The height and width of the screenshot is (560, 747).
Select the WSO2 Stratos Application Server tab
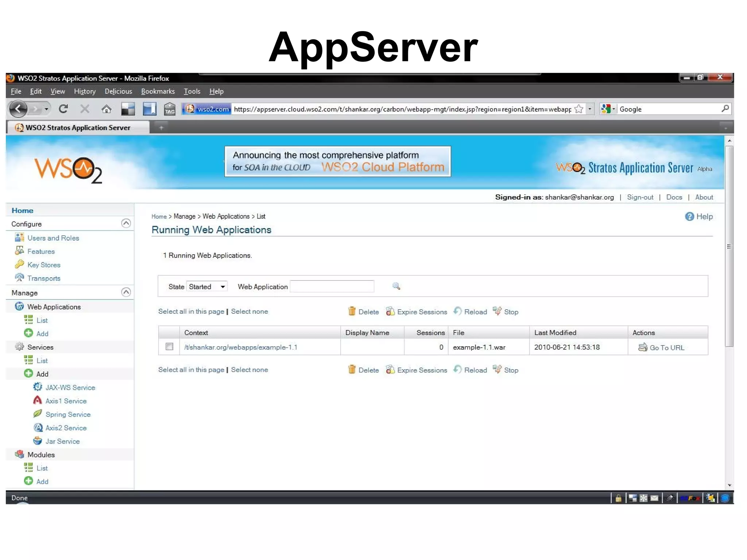(78, 128)
